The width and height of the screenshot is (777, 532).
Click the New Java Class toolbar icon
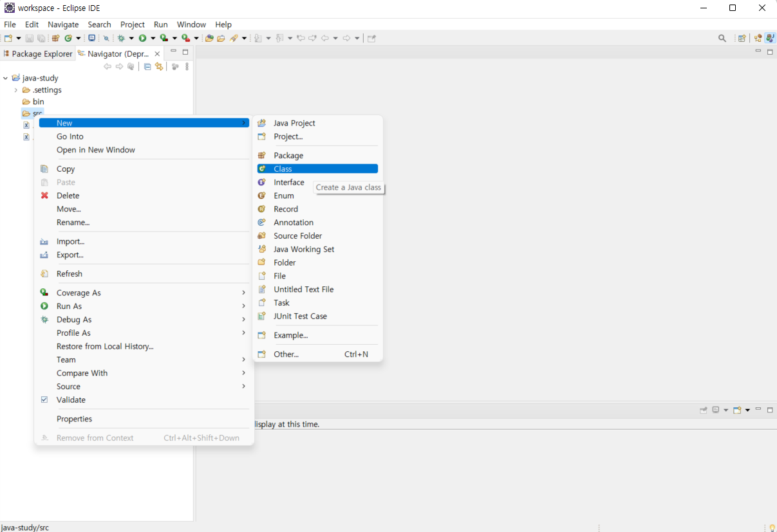click(x=68, y=39)
